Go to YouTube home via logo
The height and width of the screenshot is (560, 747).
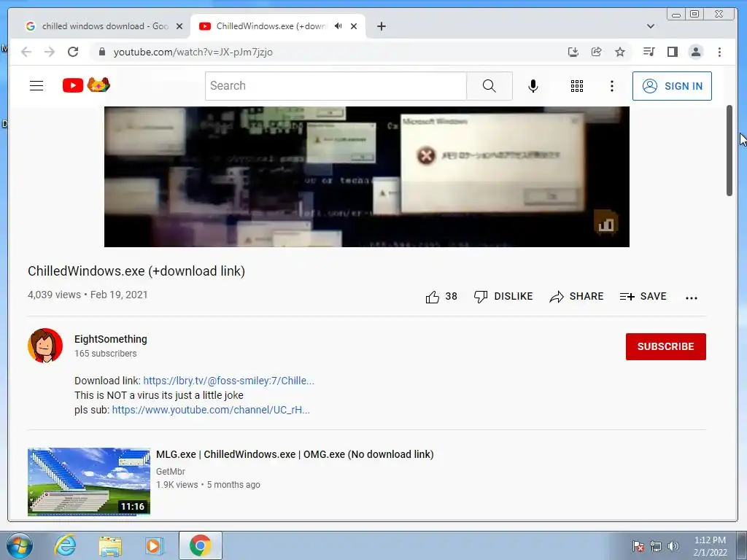[x=86, y=85]
